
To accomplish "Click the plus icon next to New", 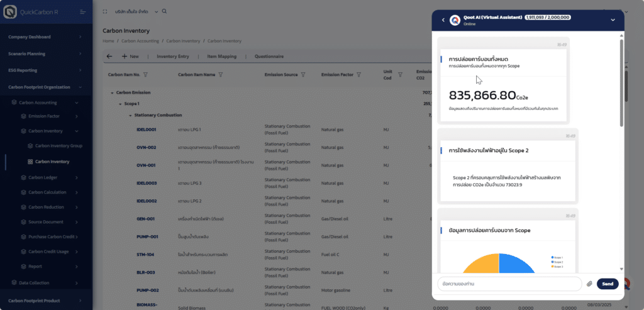I will [125, 57].
